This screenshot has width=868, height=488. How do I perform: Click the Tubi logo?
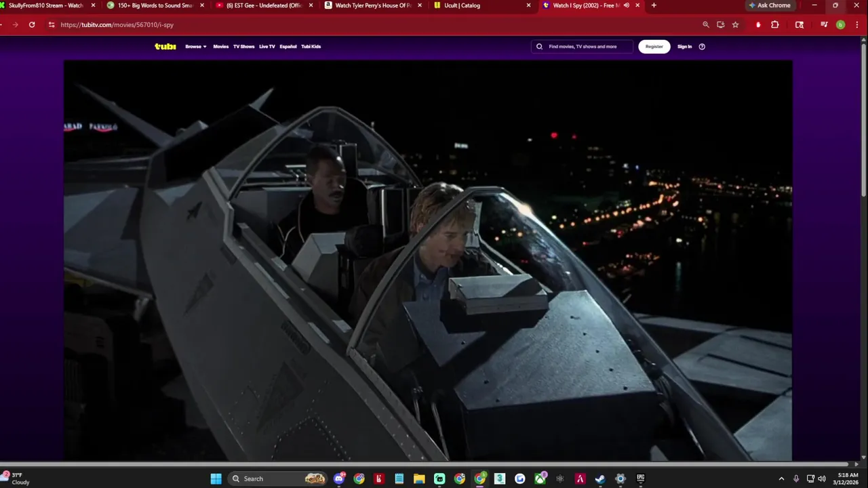click(165, 46)
